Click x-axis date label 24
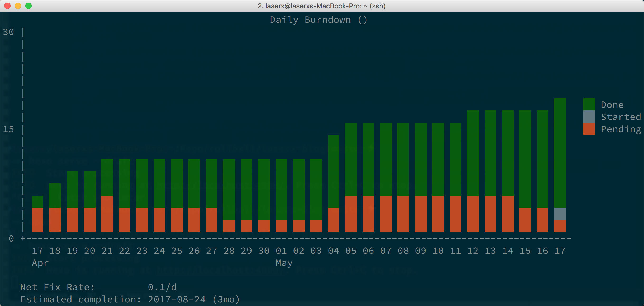The width and height of the screenshot is (644, 306). pos(159,251)
